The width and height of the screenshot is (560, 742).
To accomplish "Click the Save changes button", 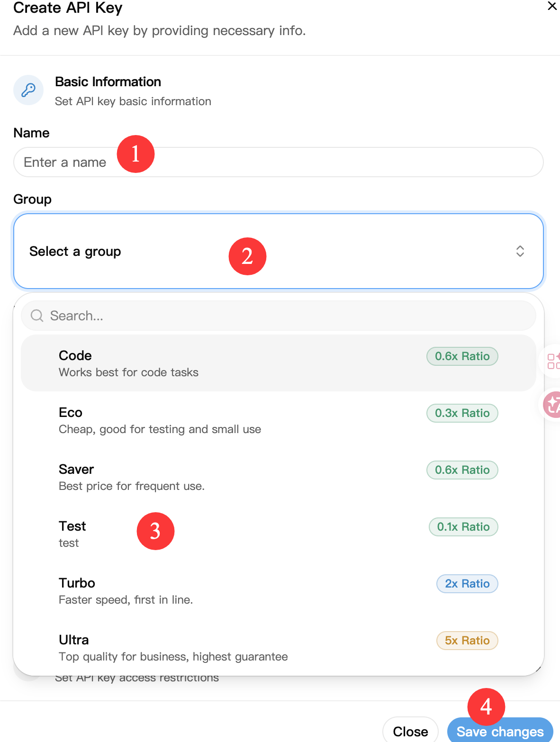I will tap(500, 731).
